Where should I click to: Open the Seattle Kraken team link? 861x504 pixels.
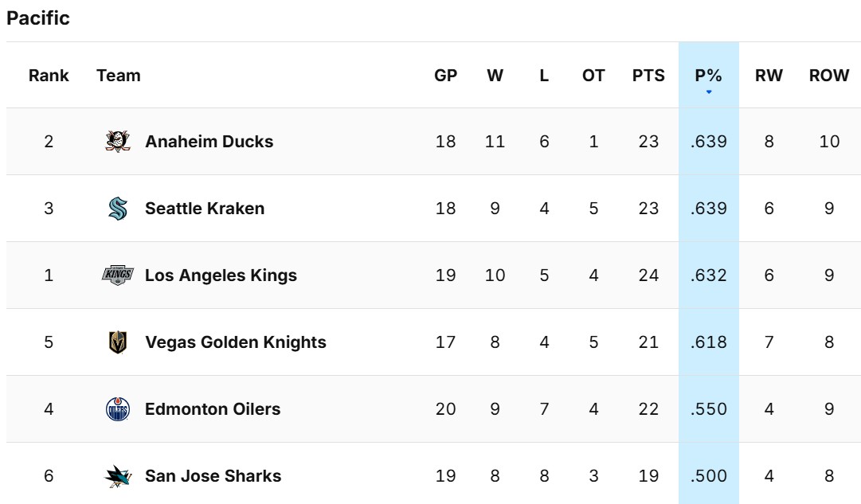205,209
